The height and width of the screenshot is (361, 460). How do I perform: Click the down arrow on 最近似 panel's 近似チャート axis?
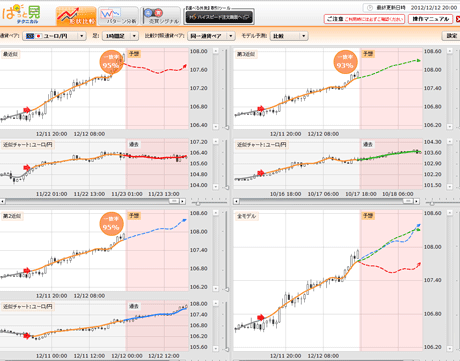pyautogui.click(x=216, y=186)
